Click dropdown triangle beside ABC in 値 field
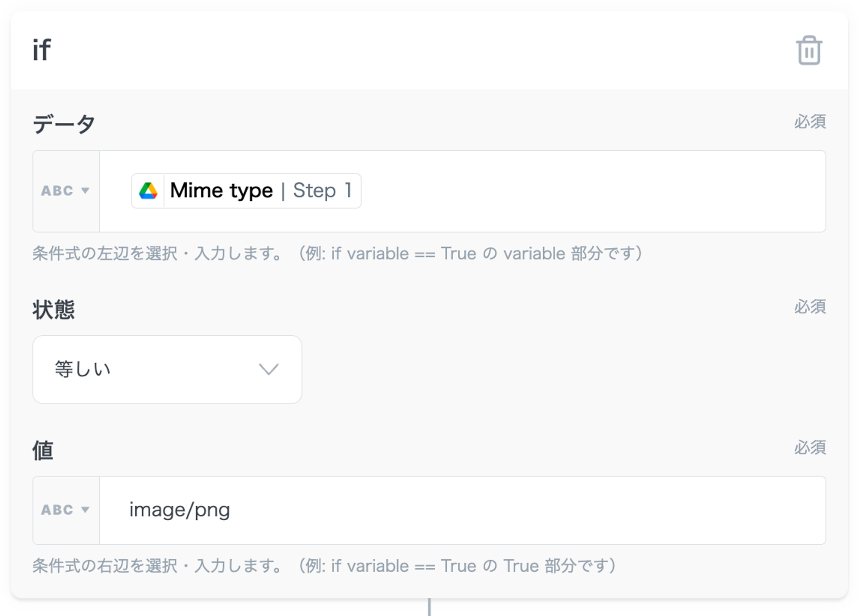Viewport: 859px width, 616px height. pos(85,510)
